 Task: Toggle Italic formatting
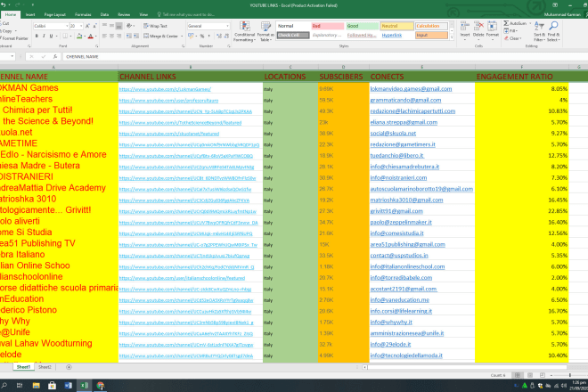click(44, 36)
